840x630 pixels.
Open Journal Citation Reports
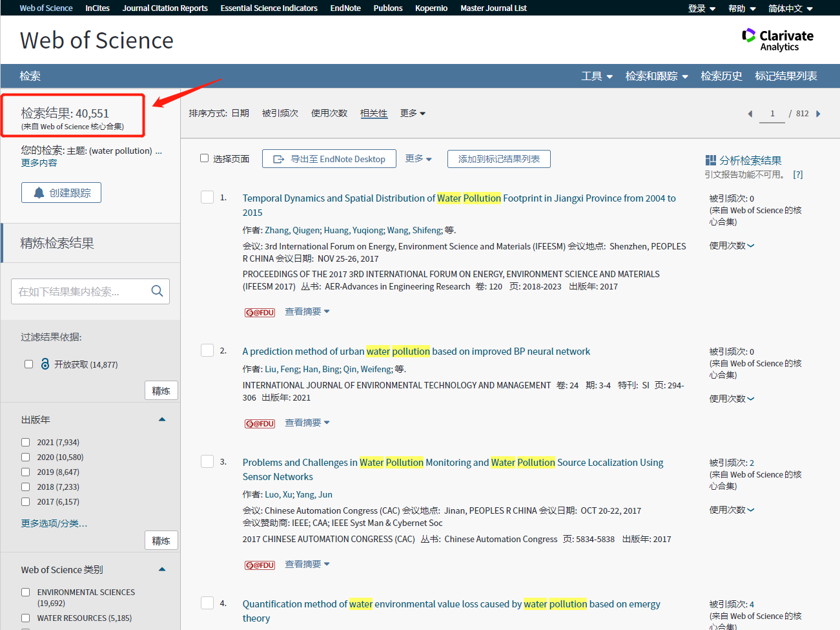pyautogui.click(x=165, y=8)
